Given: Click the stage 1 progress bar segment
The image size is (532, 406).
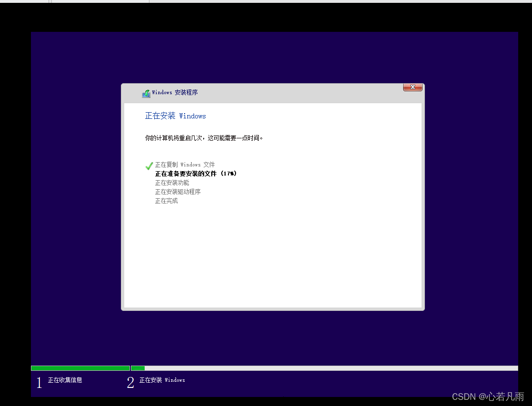Looking at the screenshot, I should pyautogui.click(x=80, y=368).
